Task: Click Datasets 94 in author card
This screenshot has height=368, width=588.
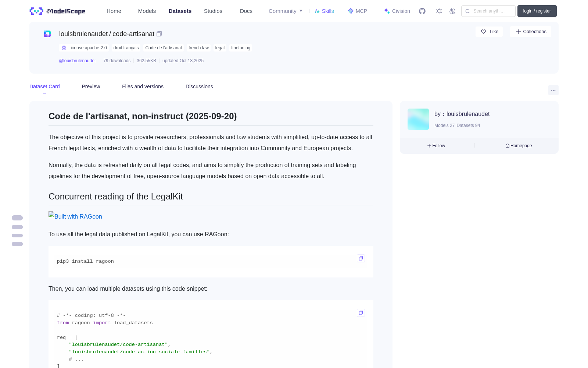Action: pyautogui.click(x=468, y=125)
